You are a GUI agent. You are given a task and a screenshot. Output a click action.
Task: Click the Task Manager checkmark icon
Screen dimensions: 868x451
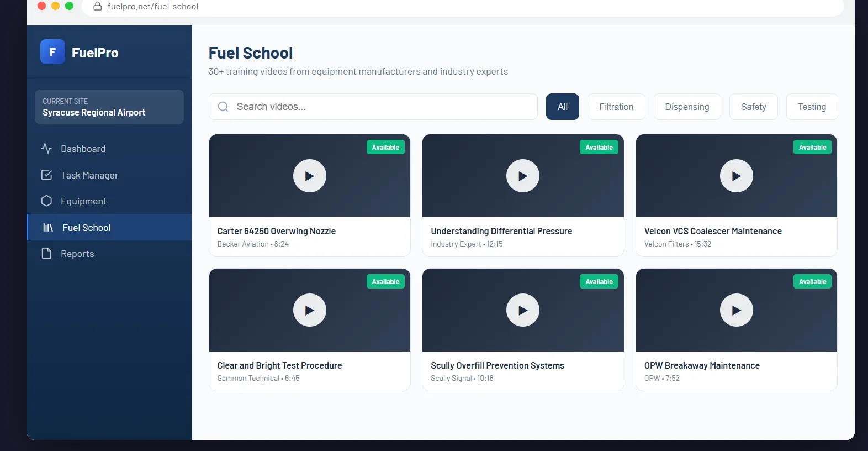(46, 175)
